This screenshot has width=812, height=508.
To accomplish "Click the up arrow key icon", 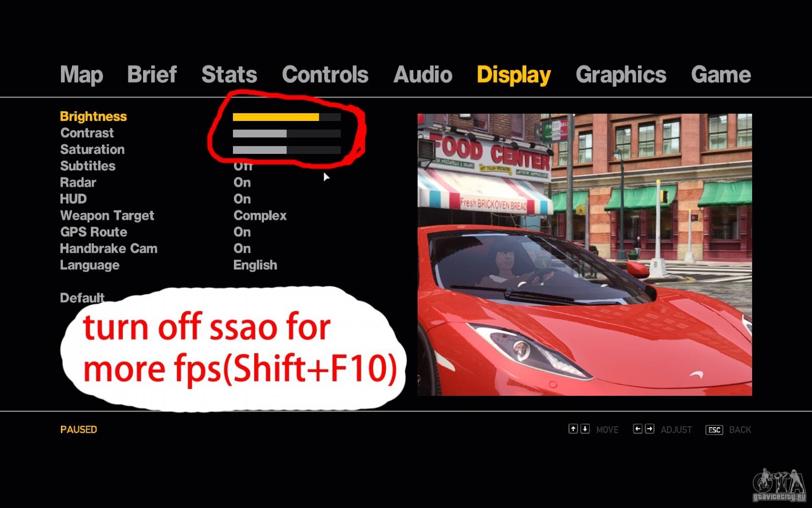I will [x=573, y=429].
